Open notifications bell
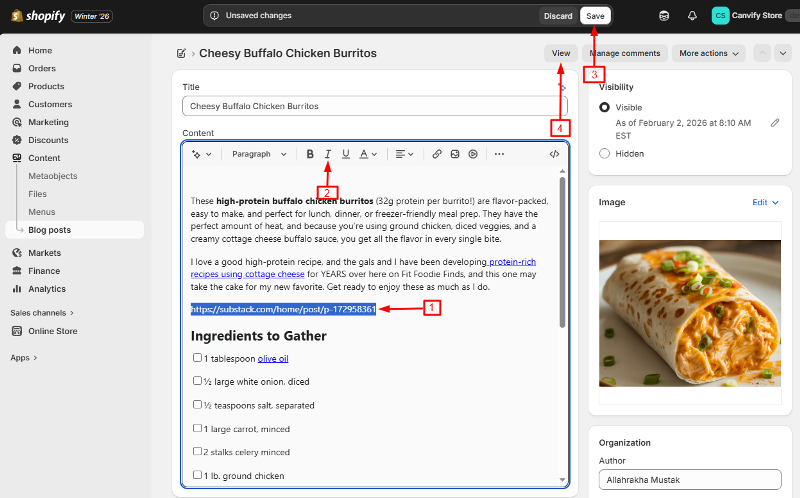The width and height of the screenshot is (800, 498). 692,16
